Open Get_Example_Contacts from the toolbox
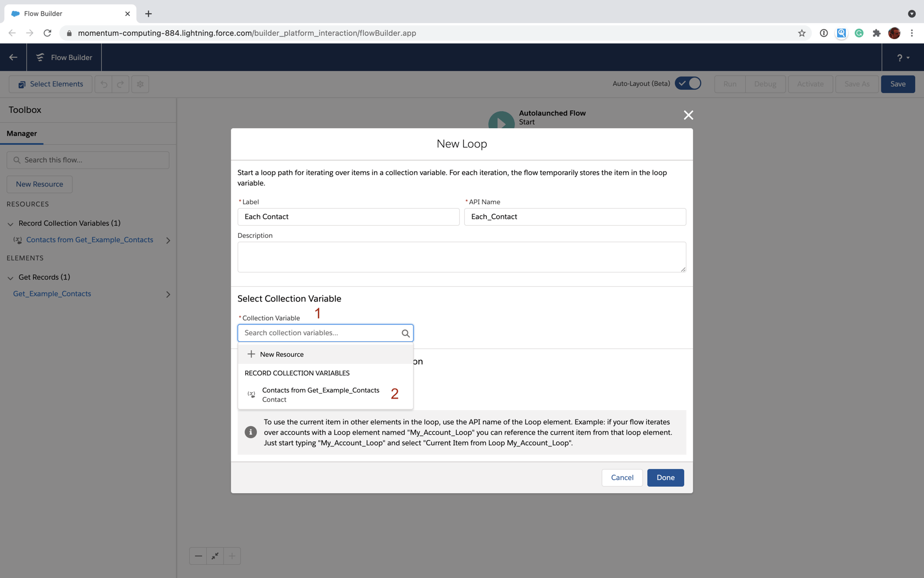This screenshot has width=924, height=578. point(52,293)
